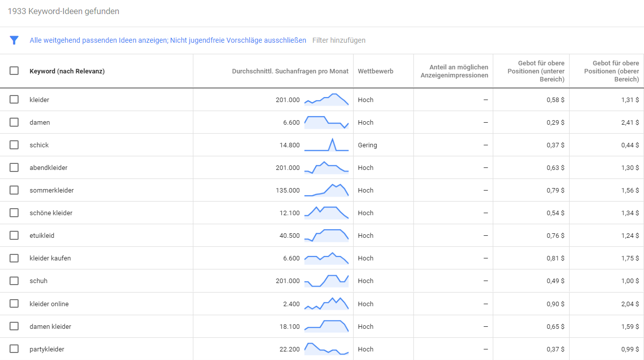Image resolution: width=644 pixels, height=360 pixels.
Task: View the trend chart for "abendkleider"
Action: pyautogui.click(x=327, y=167)
